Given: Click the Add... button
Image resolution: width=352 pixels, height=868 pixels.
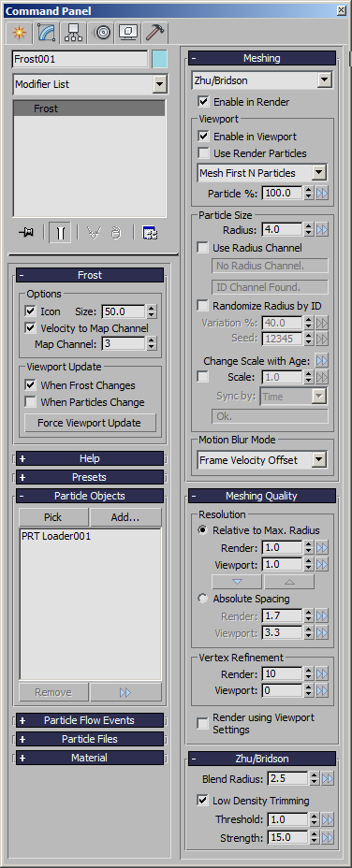Looking at the screenshot, I should [125, 517].
